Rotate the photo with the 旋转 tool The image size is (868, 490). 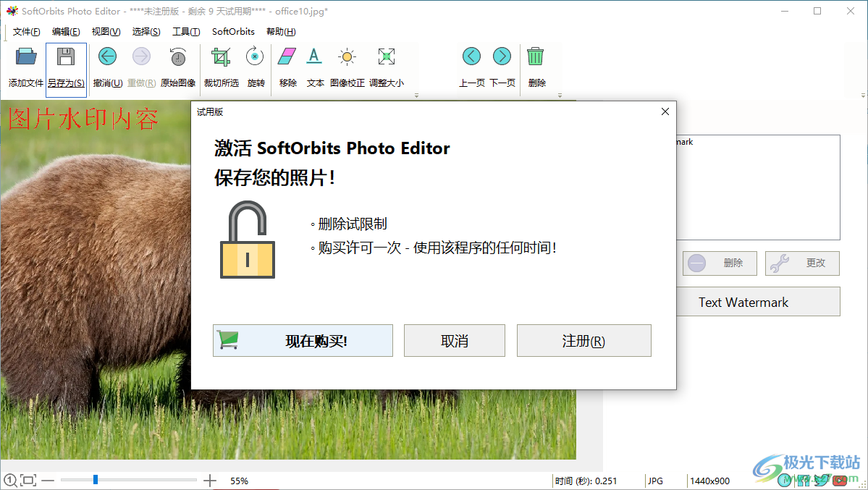pos(255,65)
